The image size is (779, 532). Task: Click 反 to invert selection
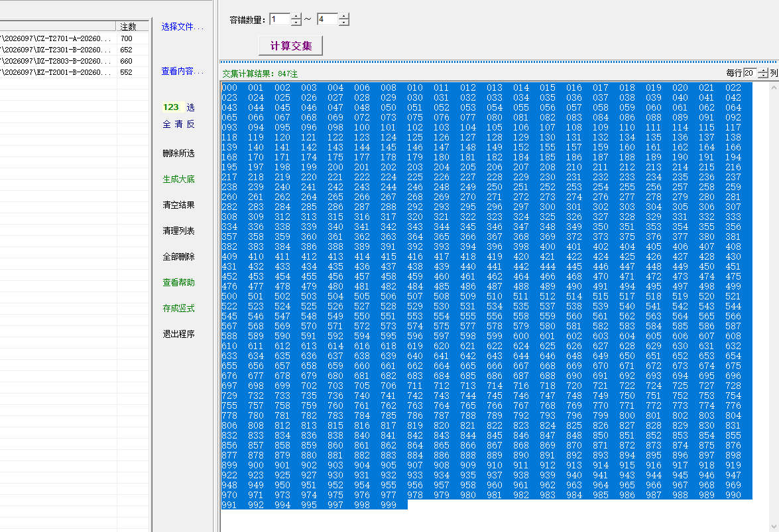point(190,124)
